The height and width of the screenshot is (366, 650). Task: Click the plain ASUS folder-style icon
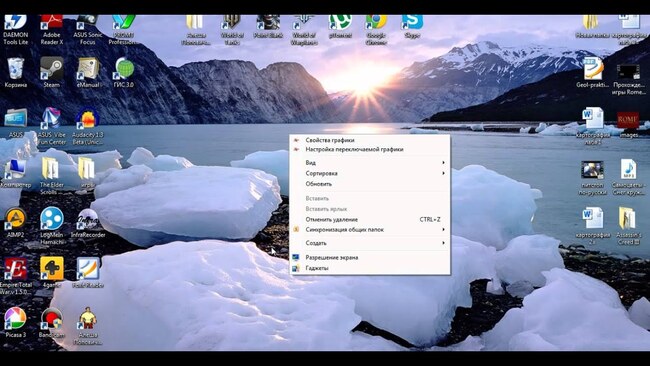pos(16,123)
